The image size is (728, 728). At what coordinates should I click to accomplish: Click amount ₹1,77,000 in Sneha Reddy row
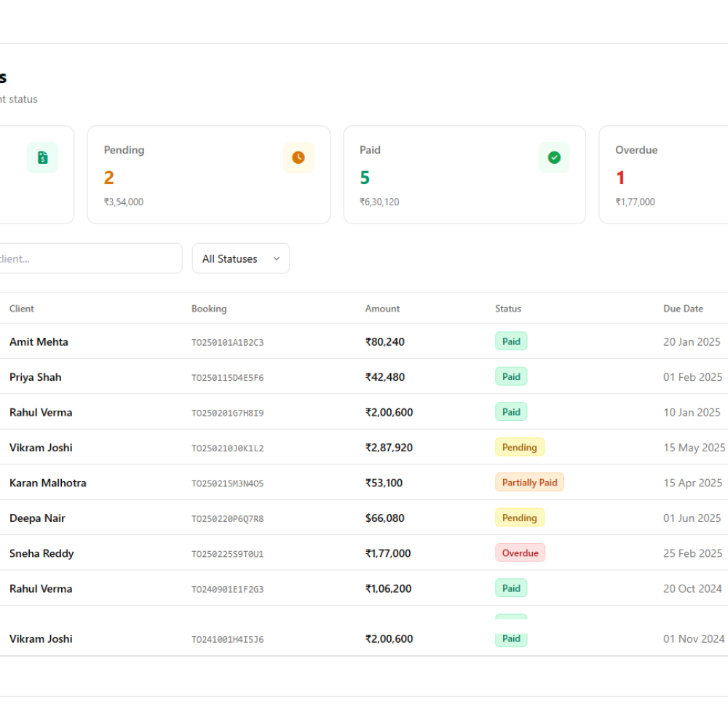click(388, 553)
